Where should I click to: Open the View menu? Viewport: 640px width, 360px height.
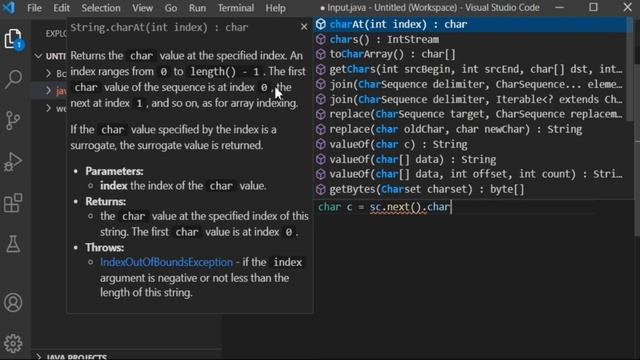[142, 8]
